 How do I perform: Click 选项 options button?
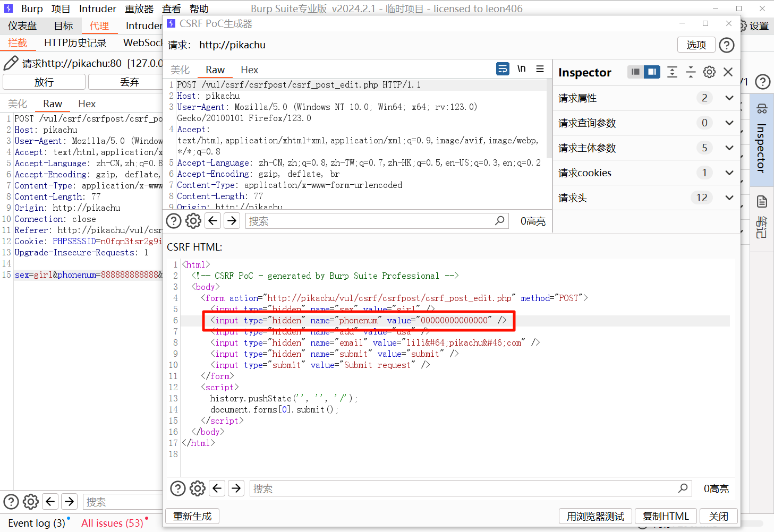tap(696, 45)
